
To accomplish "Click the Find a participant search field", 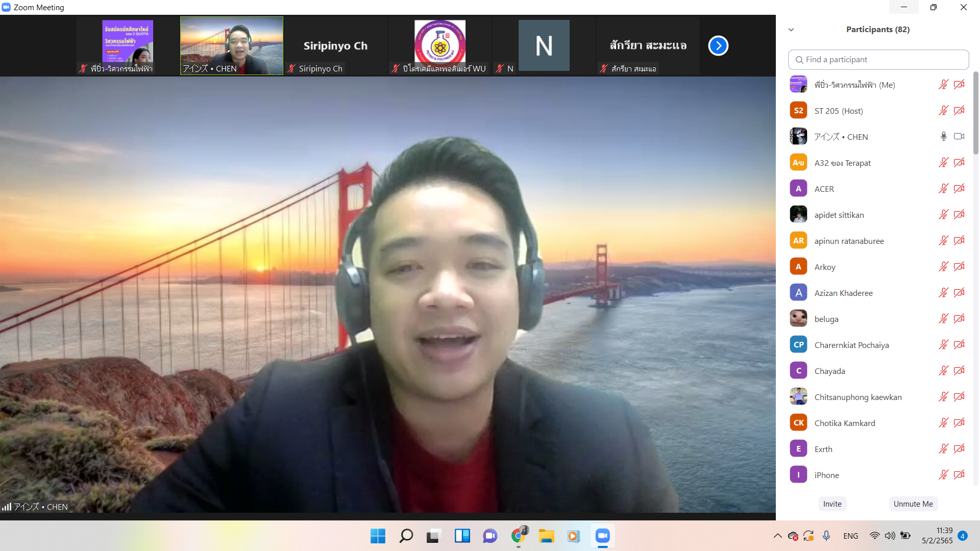I will tap(878, 60).
